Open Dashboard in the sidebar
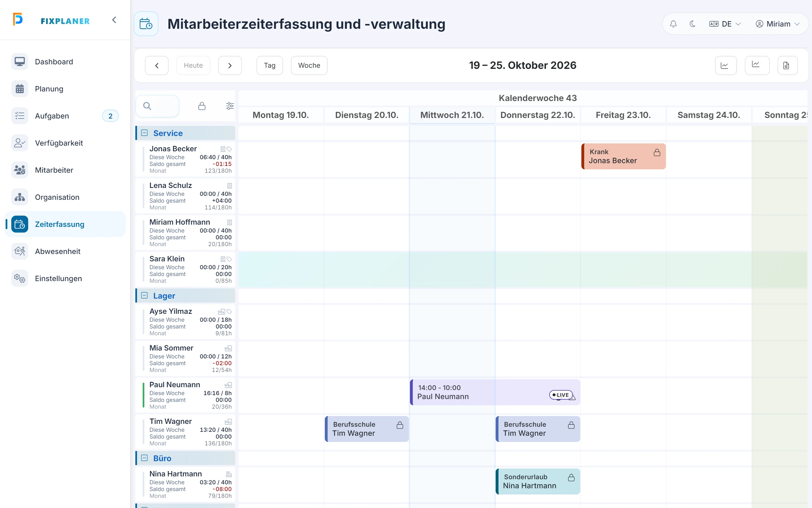Viewport: 812px width, 508px height. tap(65, 62)
